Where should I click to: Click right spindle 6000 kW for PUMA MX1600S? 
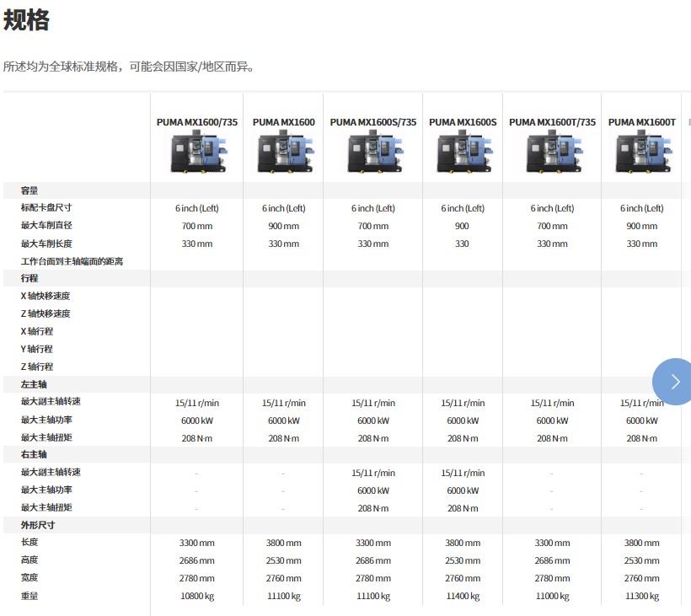click(463, 490)
